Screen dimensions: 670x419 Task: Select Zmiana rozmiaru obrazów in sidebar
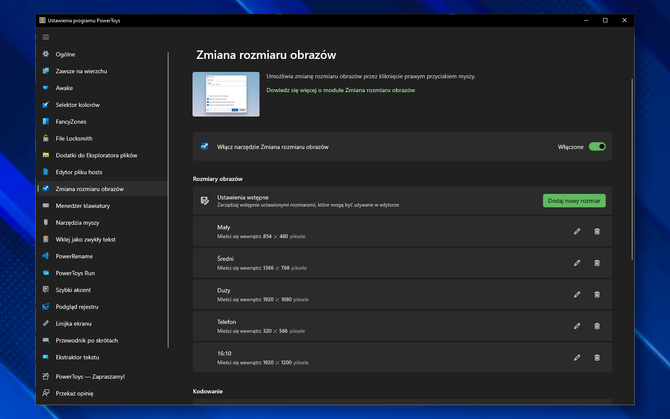point(103,189)
